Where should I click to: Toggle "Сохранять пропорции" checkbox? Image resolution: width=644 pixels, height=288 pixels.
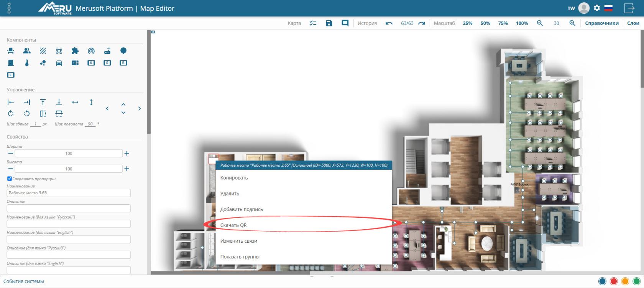coord(10,179)
